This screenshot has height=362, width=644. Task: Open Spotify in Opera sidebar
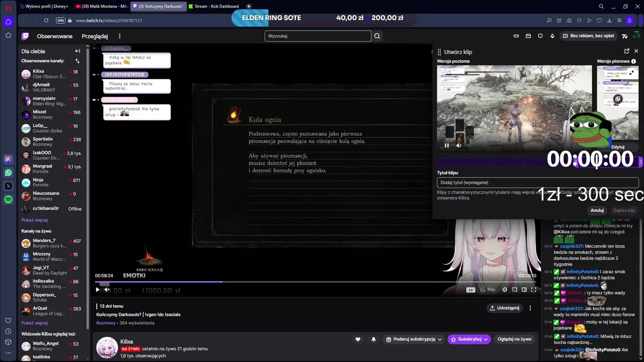[8, 200]
